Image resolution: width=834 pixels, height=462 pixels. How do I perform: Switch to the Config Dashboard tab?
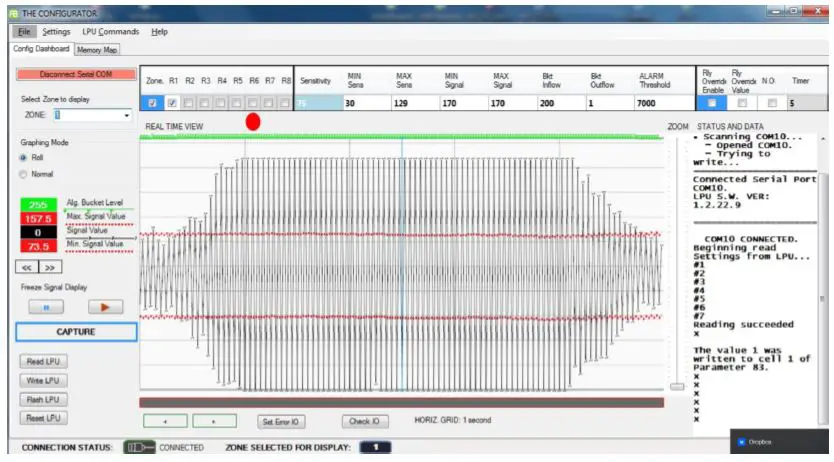41,49
